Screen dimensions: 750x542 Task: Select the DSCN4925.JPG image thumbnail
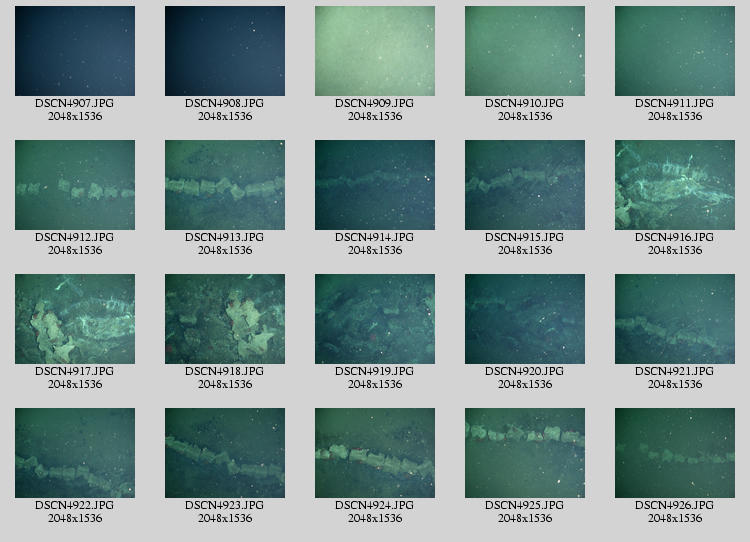pos(525,453)
